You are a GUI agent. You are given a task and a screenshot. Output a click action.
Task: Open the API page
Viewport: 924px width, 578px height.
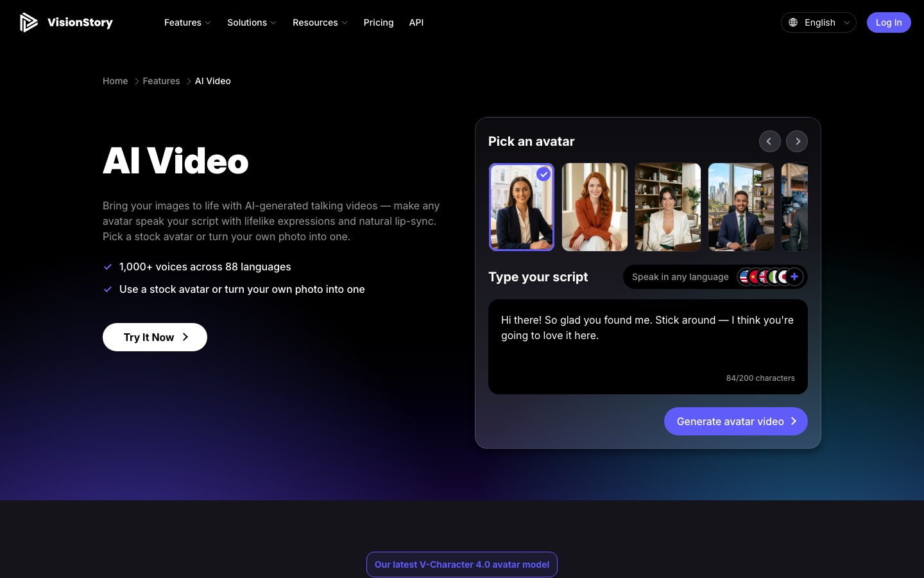point(416,22)
